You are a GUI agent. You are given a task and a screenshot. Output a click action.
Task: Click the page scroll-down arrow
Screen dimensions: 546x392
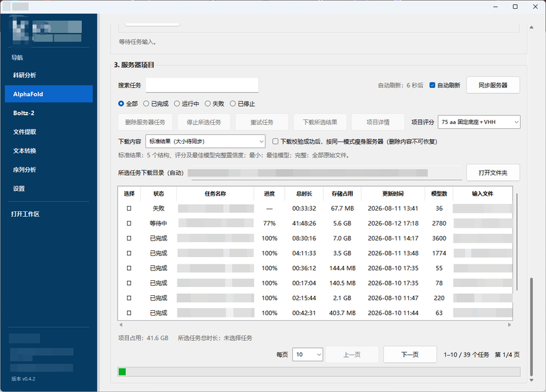point(532,380)
